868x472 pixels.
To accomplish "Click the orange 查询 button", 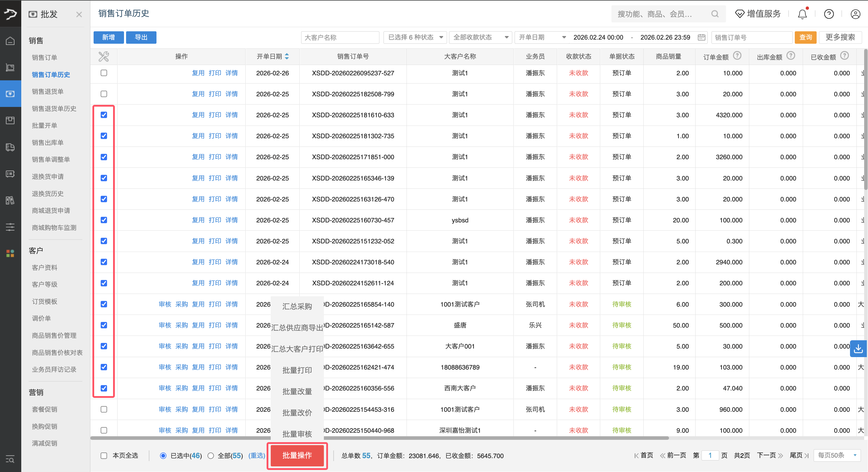I will point(806,38).
